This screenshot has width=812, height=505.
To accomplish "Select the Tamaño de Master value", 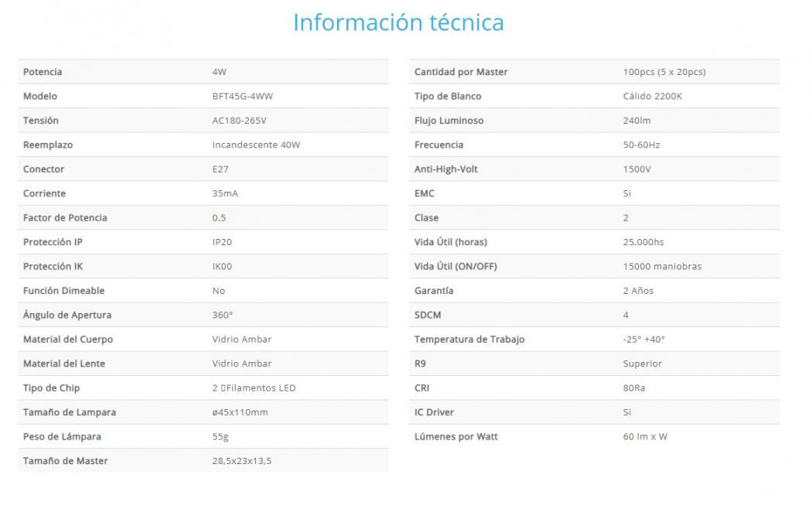I will 241,462.
